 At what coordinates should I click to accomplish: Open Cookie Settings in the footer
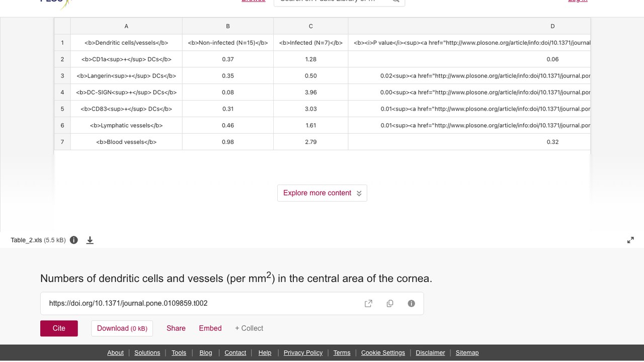(383, 353)
